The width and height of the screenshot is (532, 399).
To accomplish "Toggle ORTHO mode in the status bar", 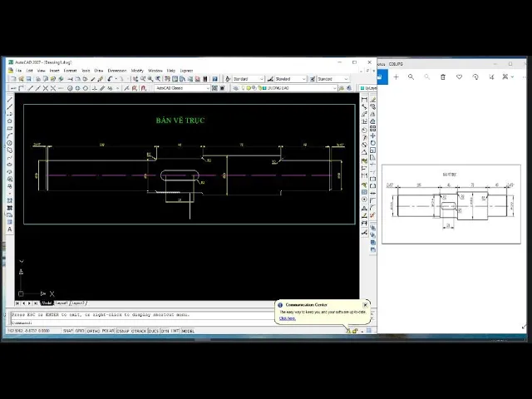I will pyautogui.click(x=93, y=331).
